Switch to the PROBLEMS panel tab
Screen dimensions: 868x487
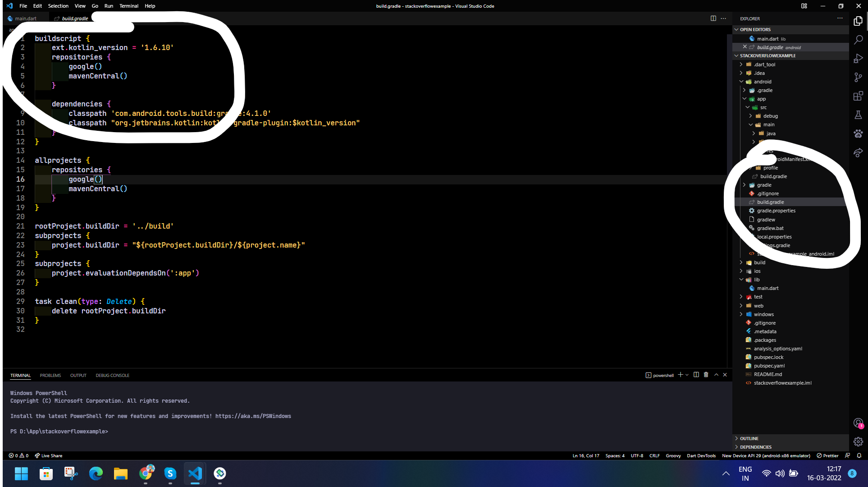(50, 375)
